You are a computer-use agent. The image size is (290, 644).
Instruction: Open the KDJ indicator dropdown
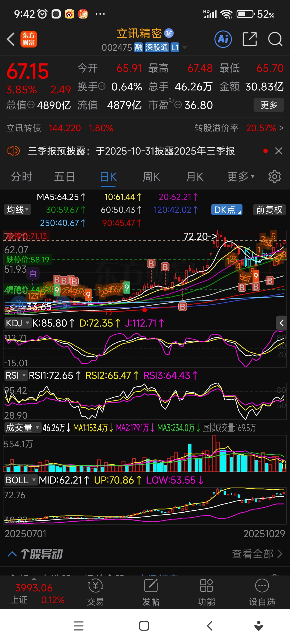(17, 323)
